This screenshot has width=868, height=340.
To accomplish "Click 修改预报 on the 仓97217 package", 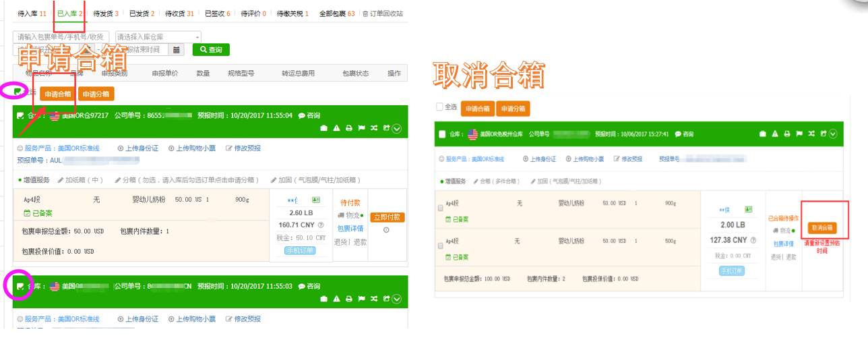I will pos(243,148).
